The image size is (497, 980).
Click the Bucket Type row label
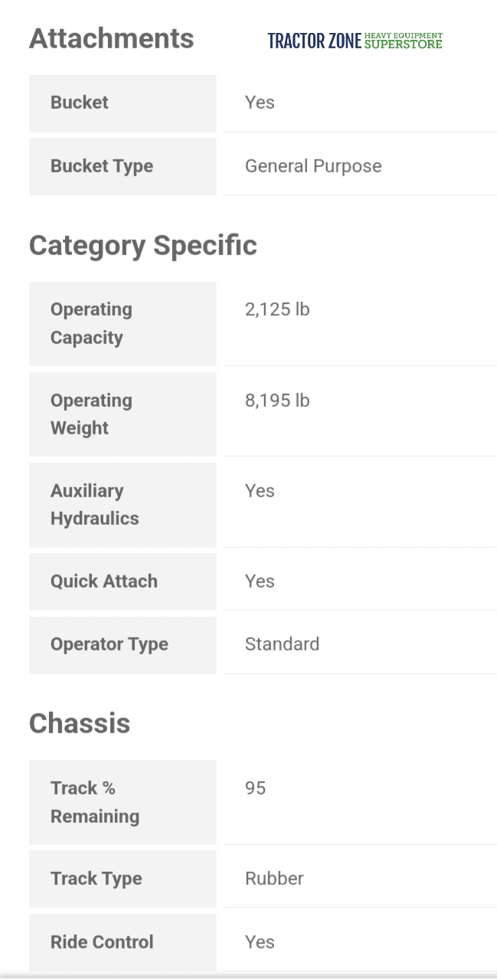(x=102, y=166)
